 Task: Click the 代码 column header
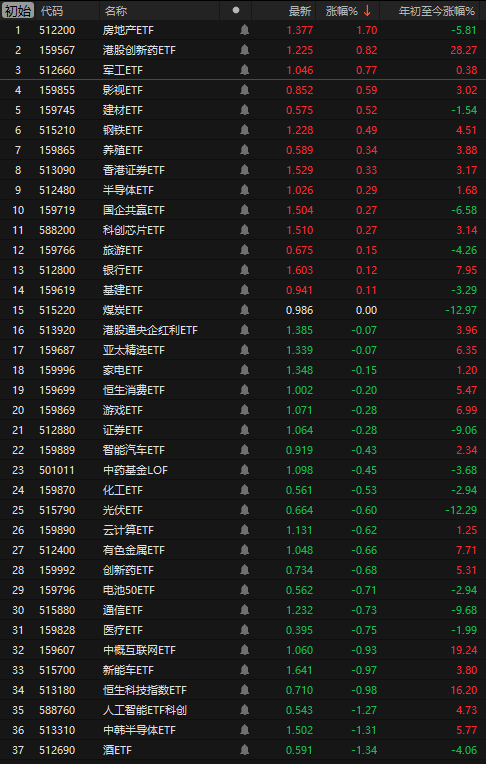tap(52, 11)
